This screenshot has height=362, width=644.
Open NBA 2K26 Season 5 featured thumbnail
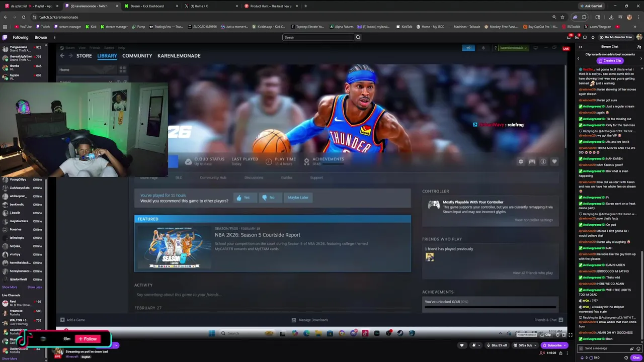click(x=174, y=247)
